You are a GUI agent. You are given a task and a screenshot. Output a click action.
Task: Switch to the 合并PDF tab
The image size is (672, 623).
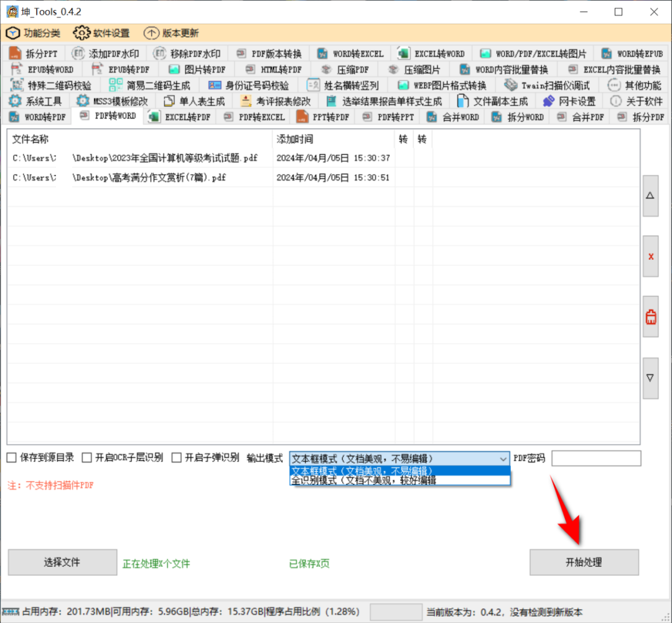point(581,117)
